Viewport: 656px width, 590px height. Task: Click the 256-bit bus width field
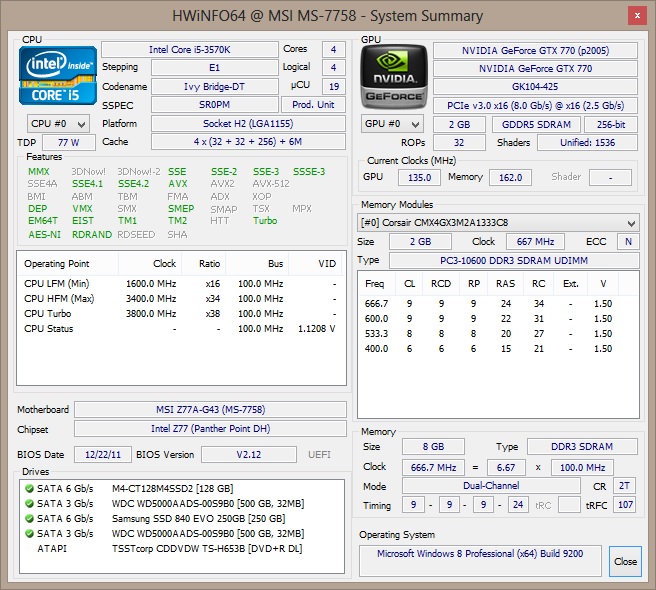[611, 125]
